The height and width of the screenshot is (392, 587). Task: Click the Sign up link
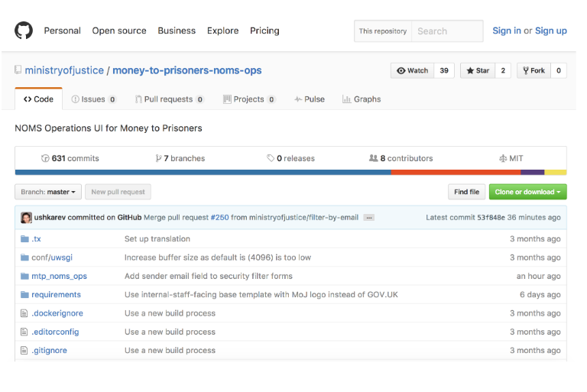(x=550, y=31)
